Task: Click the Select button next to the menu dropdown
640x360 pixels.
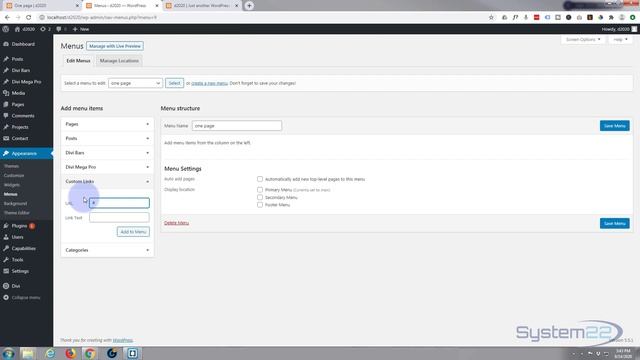Action: [174, 83]
